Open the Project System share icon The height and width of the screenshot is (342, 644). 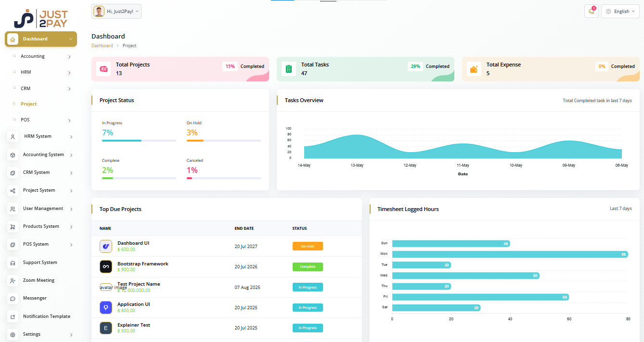[13, 190]
